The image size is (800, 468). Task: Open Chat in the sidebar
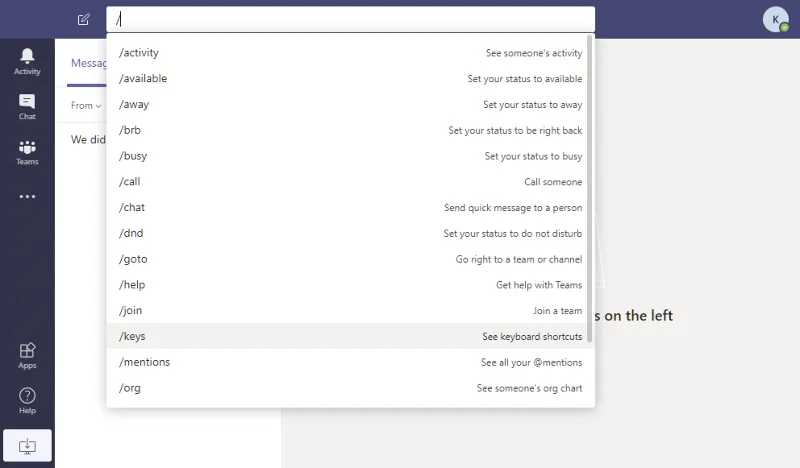coord(27,107)
